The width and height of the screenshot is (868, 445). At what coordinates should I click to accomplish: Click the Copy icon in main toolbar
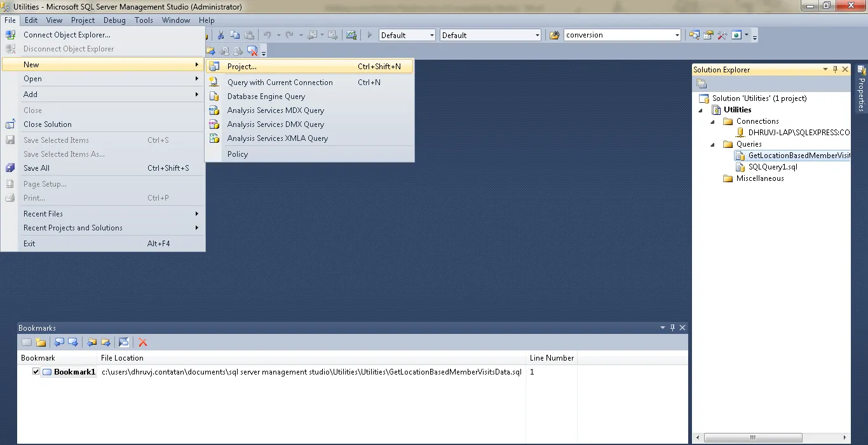235,36
